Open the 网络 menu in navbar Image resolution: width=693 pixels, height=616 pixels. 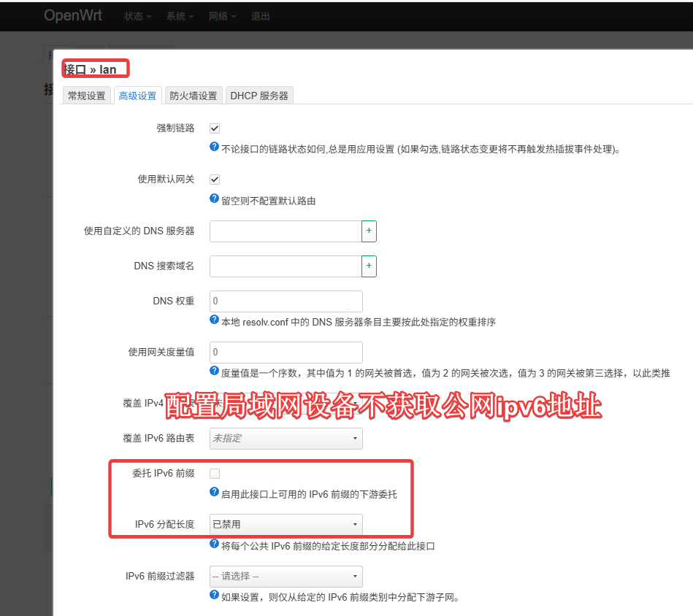point(223,16)
